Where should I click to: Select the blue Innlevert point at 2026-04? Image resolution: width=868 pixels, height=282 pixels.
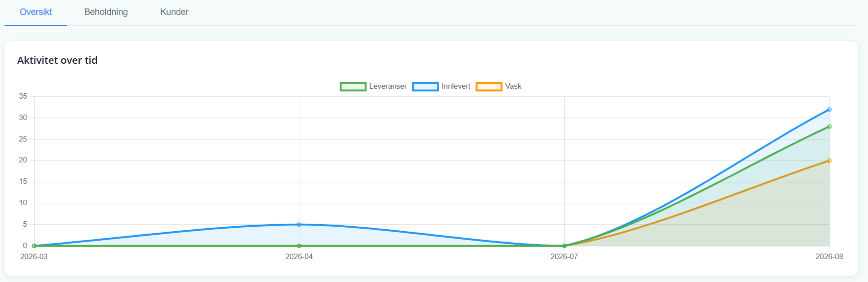click(x=299, y=225)
